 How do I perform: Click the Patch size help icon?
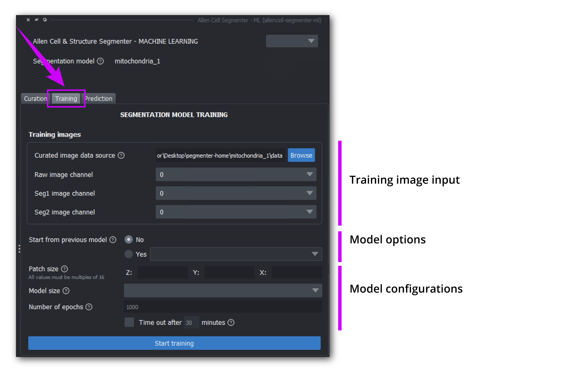(x=64, y=269)
